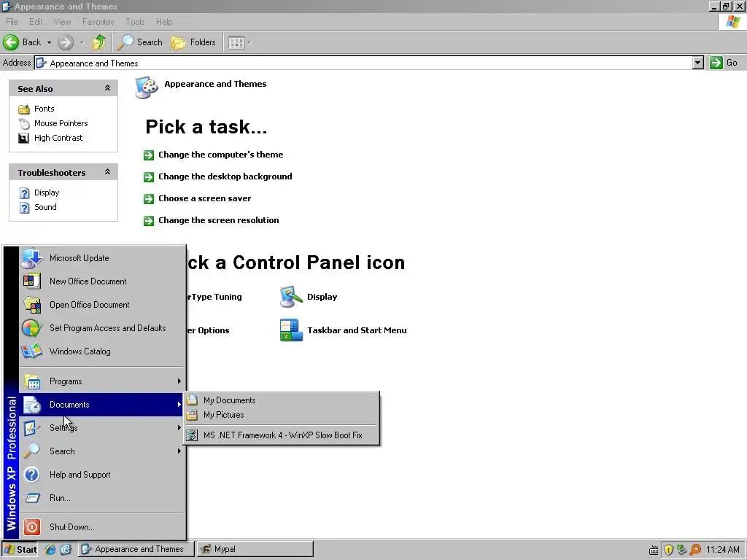Click the clock in system tray
This screenshot has height=560, width=747.
[x=723, y=550]
